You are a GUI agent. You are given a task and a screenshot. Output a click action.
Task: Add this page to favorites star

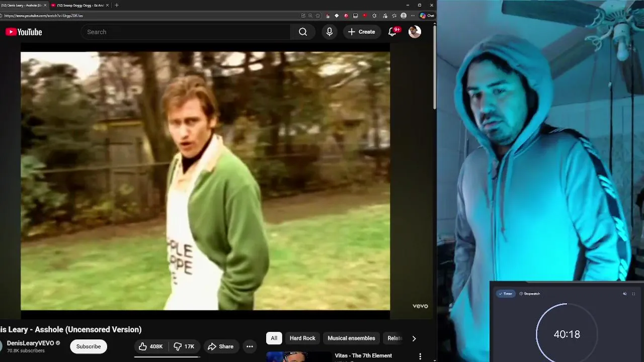[317, 16]
